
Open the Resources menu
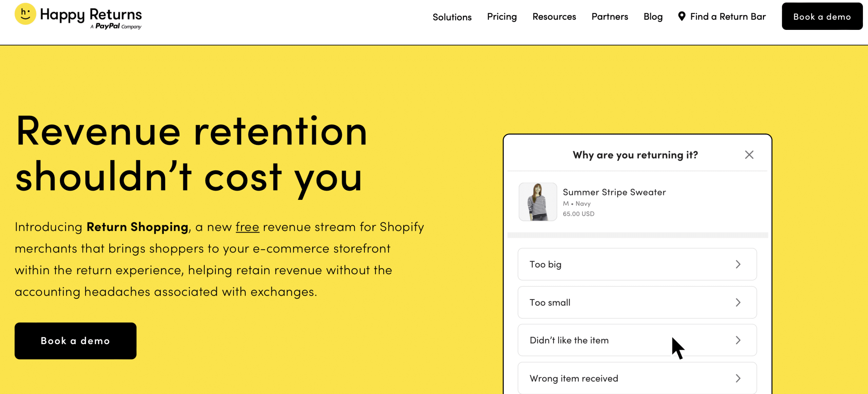(554, 17)
